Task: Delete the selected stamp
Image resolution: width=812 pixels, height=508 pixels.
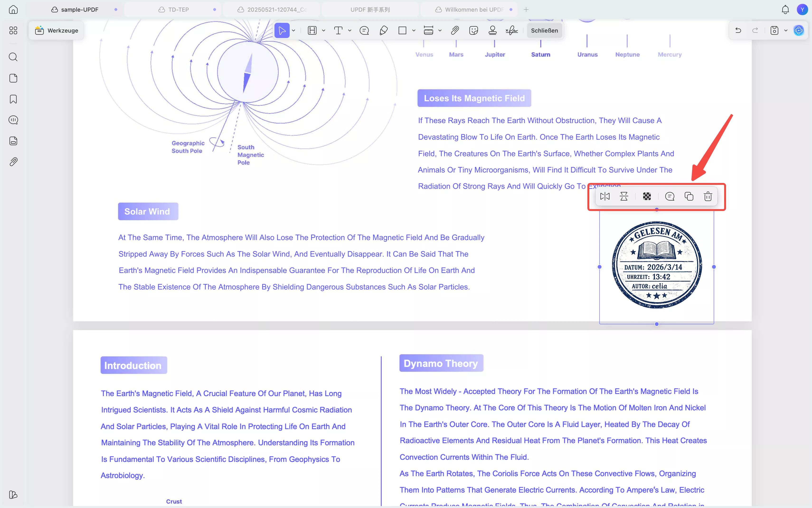Action: coord(708,196)
